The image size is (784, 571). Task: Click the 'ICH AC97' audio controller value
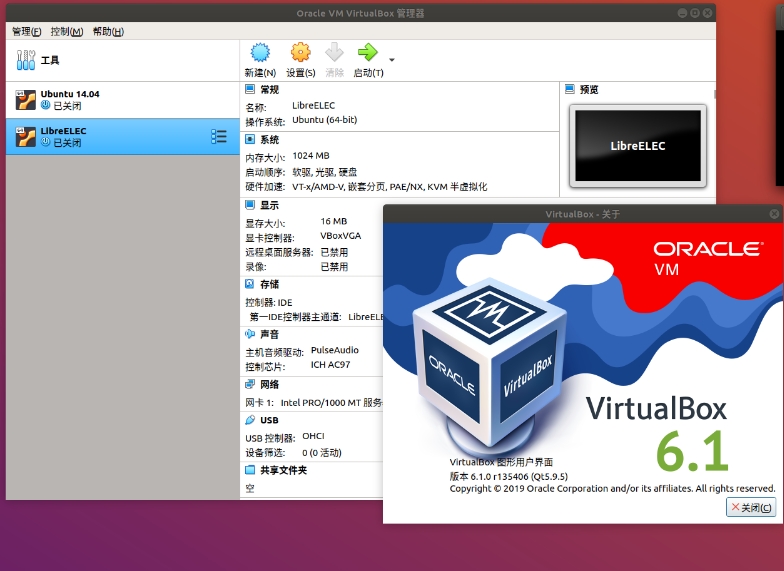[330, 364]
